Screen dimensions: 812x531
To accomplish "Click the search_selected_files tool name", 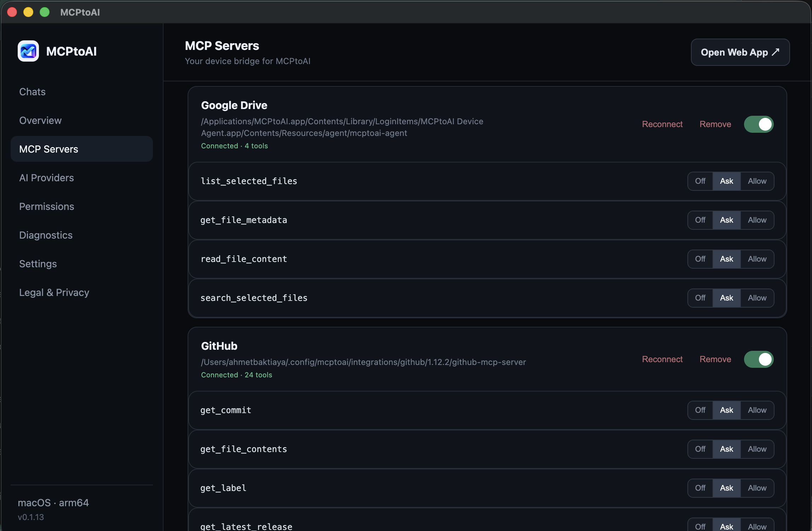I will pyautogui.click(x=254, y=298).
